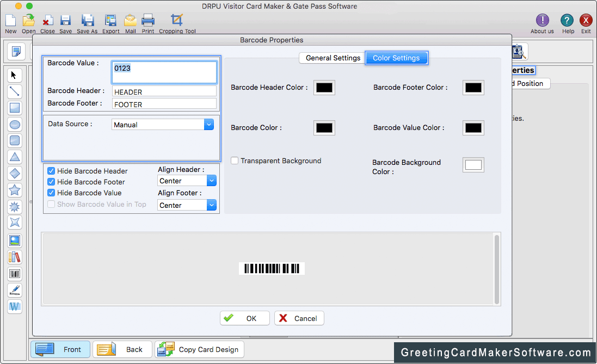597x364 pixels.
Task: Click the document icon below New
Action: click(x=16, y=51)
